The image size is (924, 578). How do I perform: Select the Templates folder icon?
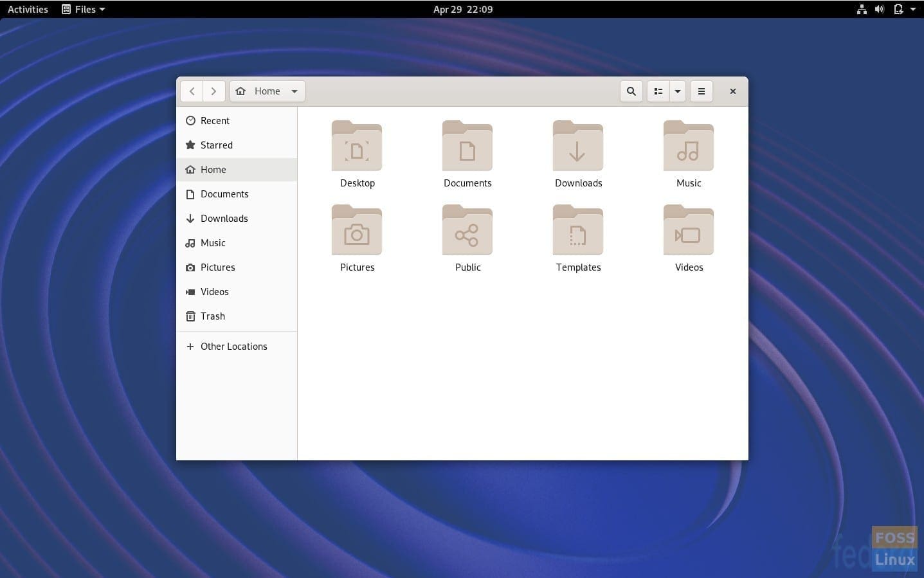pyautogui.click(x=578, y=230)
